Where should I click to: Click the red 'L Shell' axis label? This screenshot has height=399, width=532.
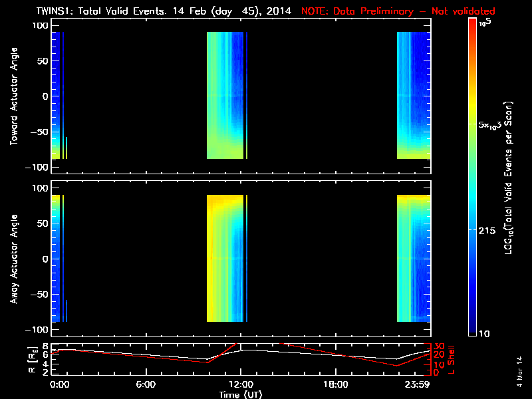[452, 360]
